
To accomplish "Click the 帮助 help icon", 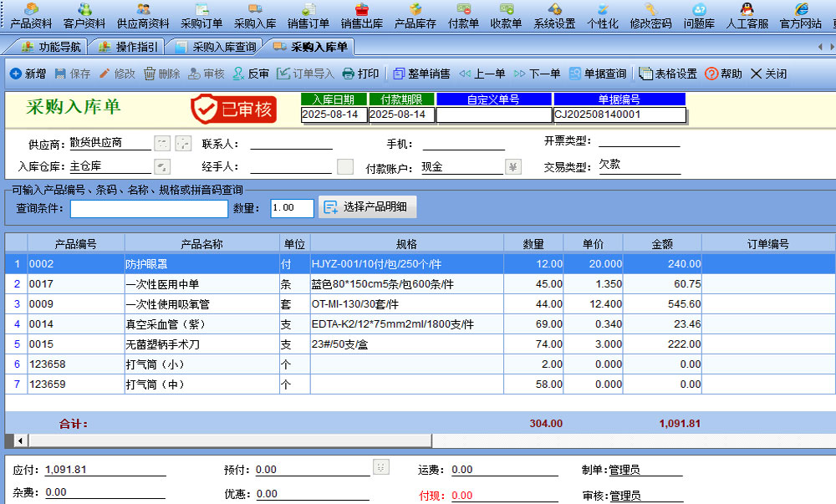I will pos(723,74).
